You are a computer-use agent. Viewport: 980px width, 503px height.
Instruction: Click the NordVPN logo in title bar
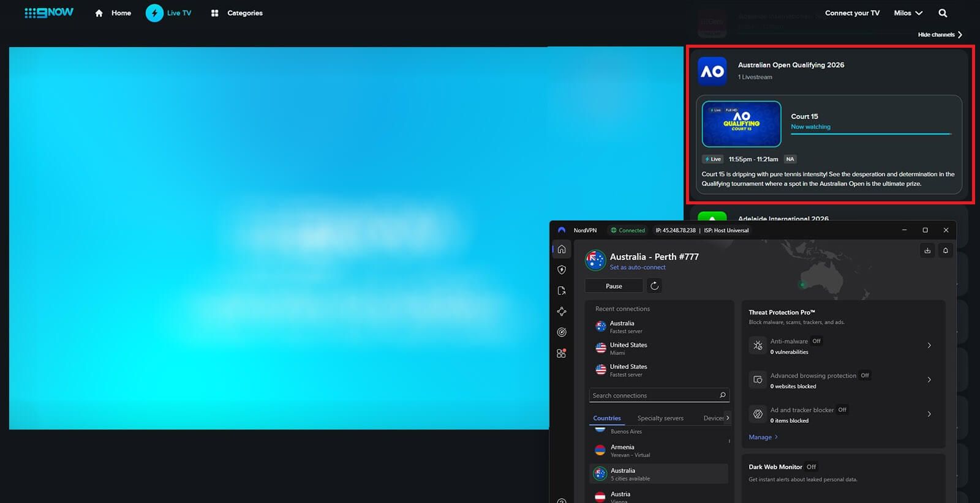click(x=562, y=230)
